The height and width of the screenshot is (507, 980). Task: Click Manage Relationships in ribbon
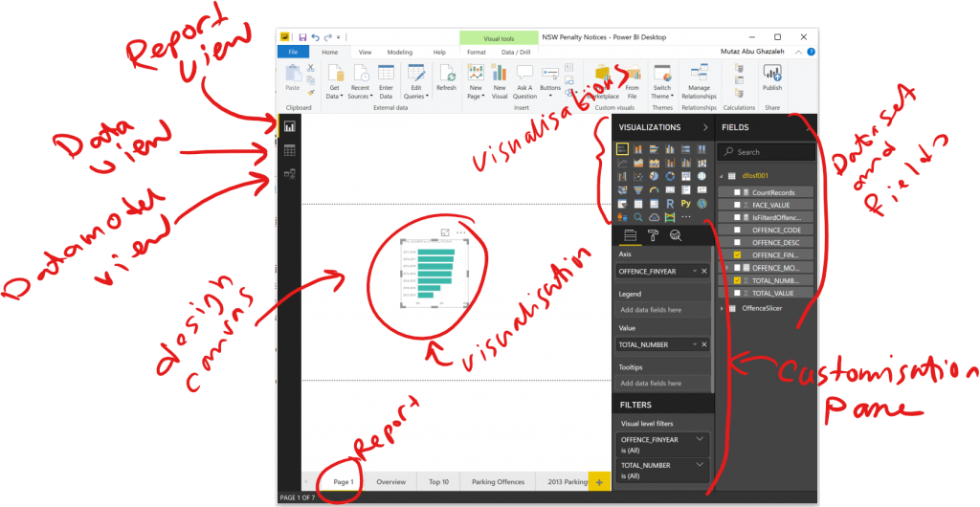699,82
